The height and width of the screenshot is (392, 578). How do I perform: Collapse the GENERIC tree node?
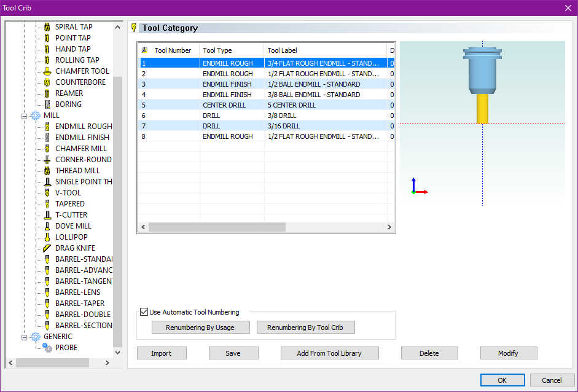(25, 337)
